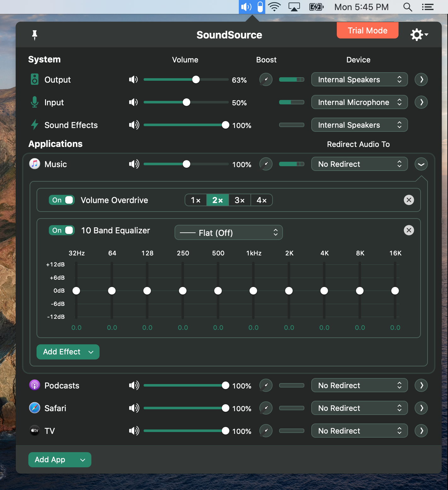448x490 pixels.
Task: Click the Input volume slider handle
Action: click(x=187, y=102)
